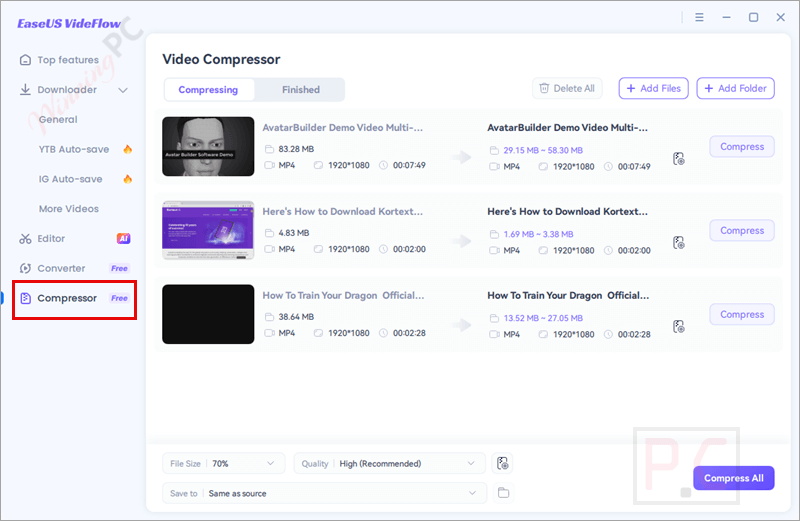Click Add Files button
The width and height of the screenshot is (800, 521).
(654, 88)
